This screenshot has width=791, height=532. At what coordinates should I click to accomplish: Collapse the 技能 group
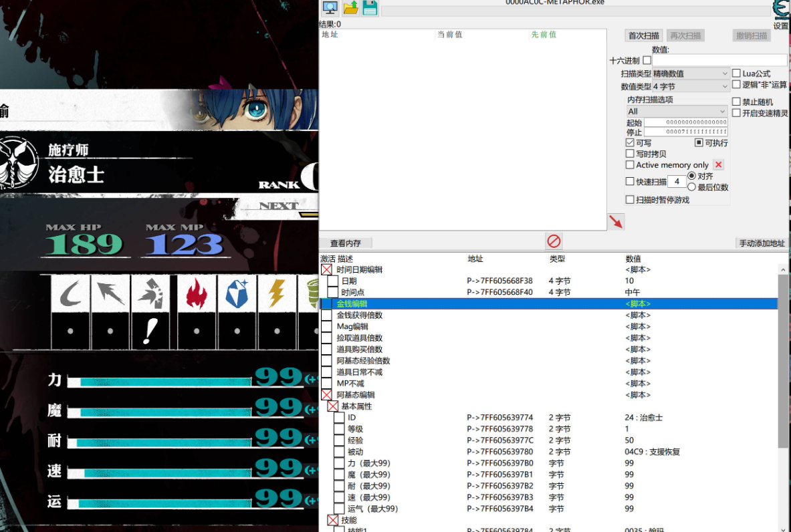[332, 520]
